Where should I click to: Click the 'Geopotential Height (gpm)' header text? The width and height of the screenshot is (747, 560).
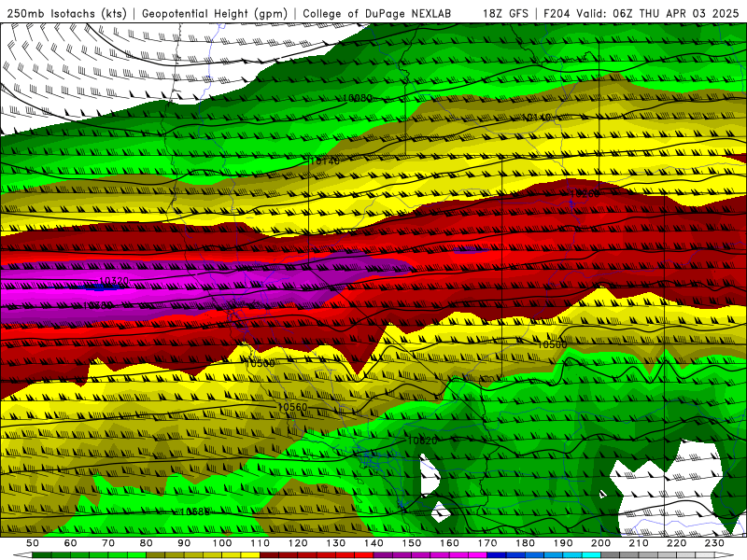[x=215, y=14]
